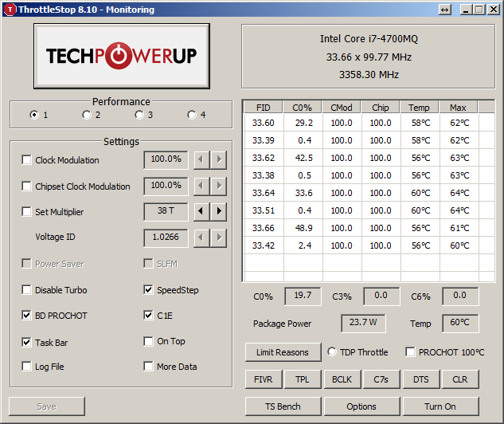Select the TDP Throttle radio button
Screen dimensions: 504x424
coord(332,352)
